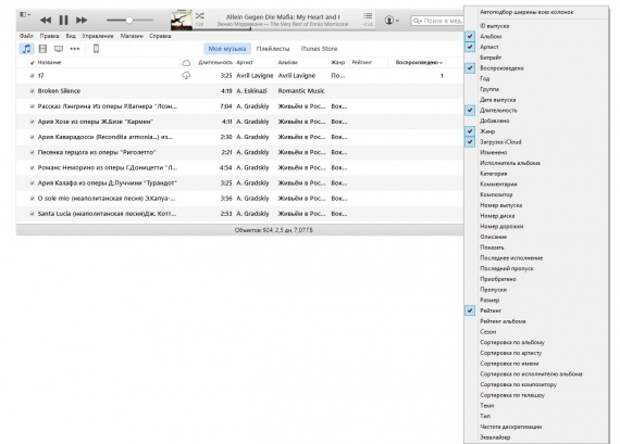This screenshot has height=444, width=620.
Task: Select the TV Shows library icon
Action: pyautogui.click(x=59, y=49)
